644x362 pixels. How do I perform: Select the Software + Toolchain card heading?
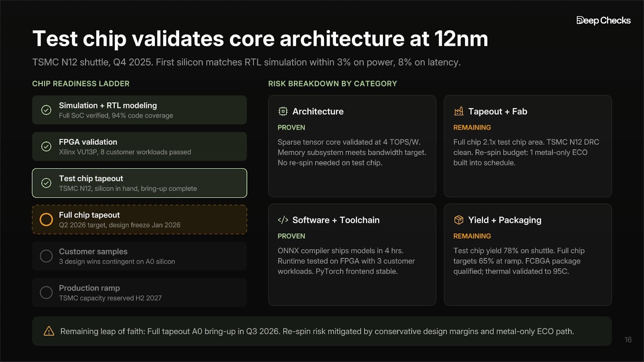click(x=336, y=220)
